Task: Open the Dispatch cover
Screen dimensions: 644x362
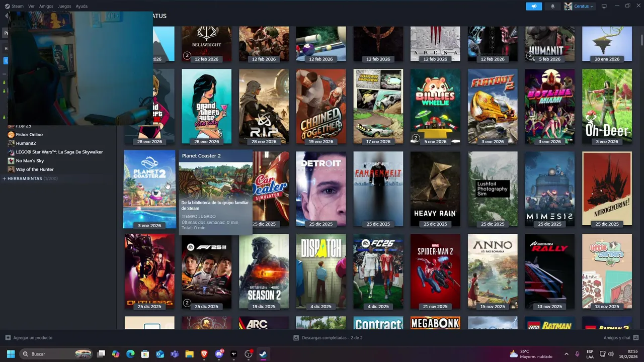Action: 321,271
